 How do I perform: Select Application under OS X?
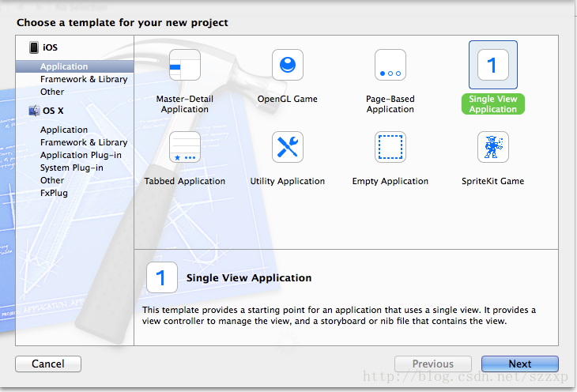click(x=64, y=130)
